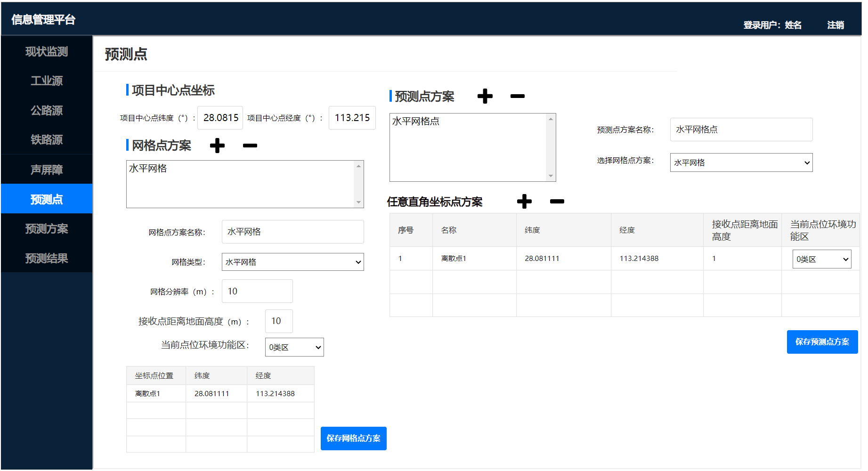This screenshot has width=868, height=471.
Task: Select 水平网格点 in the 预测点方案 list
Action: pos(416,122)
